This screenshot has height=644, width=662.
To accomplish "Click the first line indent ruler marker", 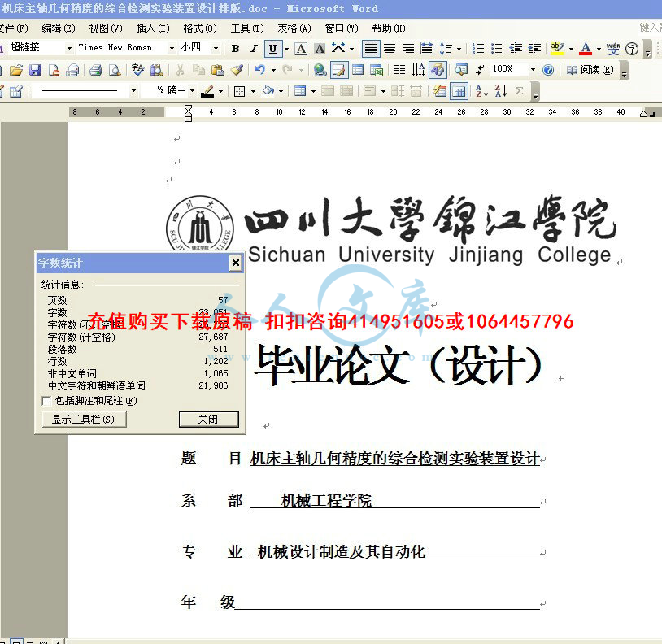I will coord(189,107).
